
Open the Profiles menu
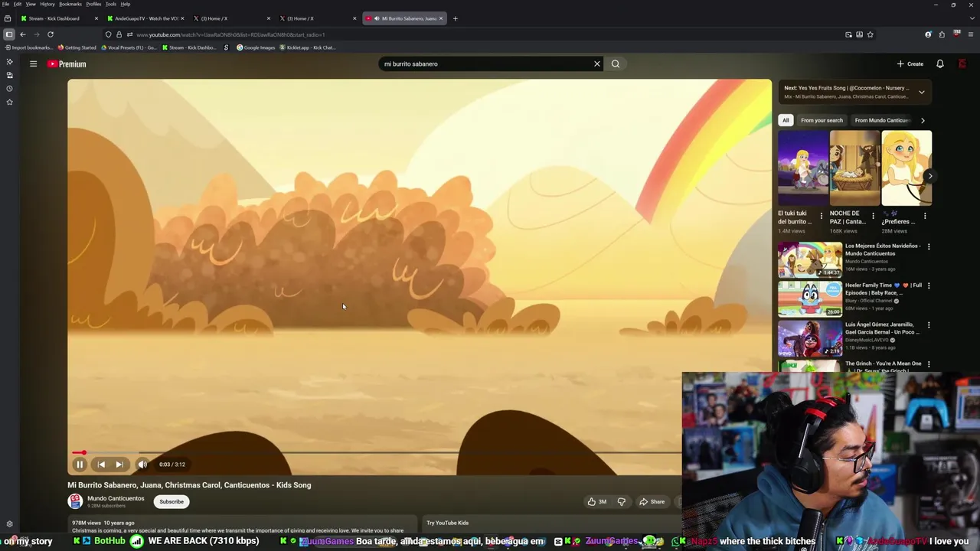click(x=93, y=4)
